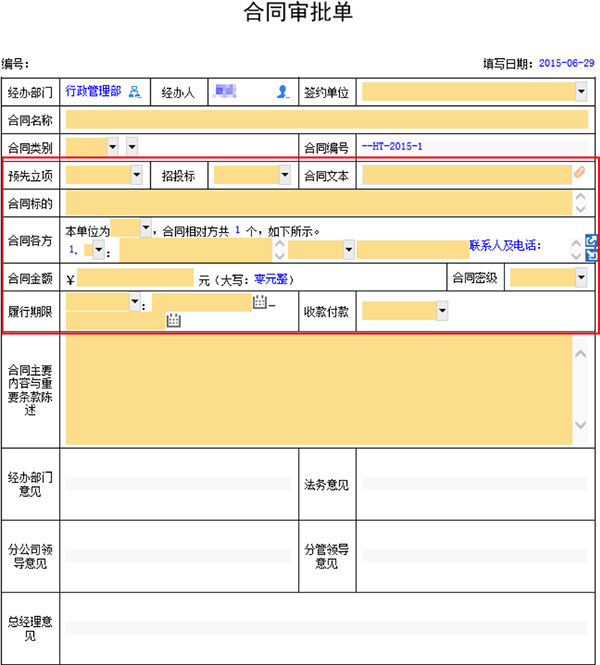The width and height of the screenshot is (600, 665).
Task: Click the paperclip attachment icon in 合同文本
Action: click(580, 172)
